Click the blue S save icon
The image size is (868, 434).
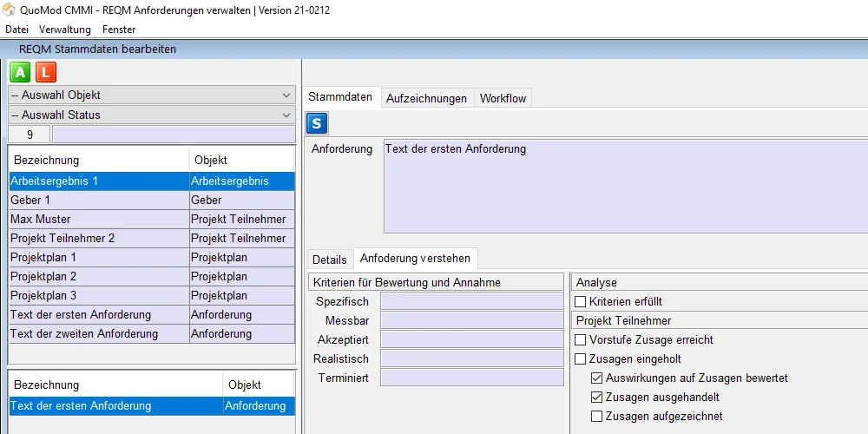click(317, 123)
